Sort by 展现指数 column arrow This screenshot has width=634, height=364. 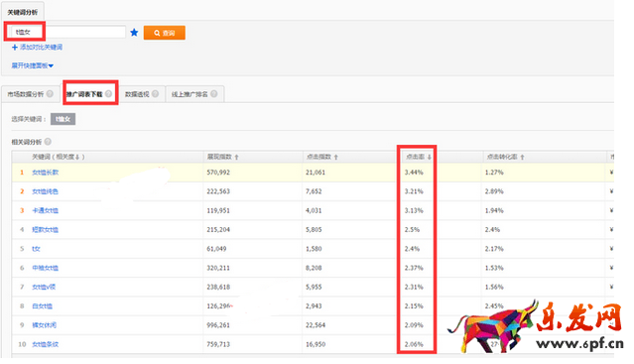237,157
